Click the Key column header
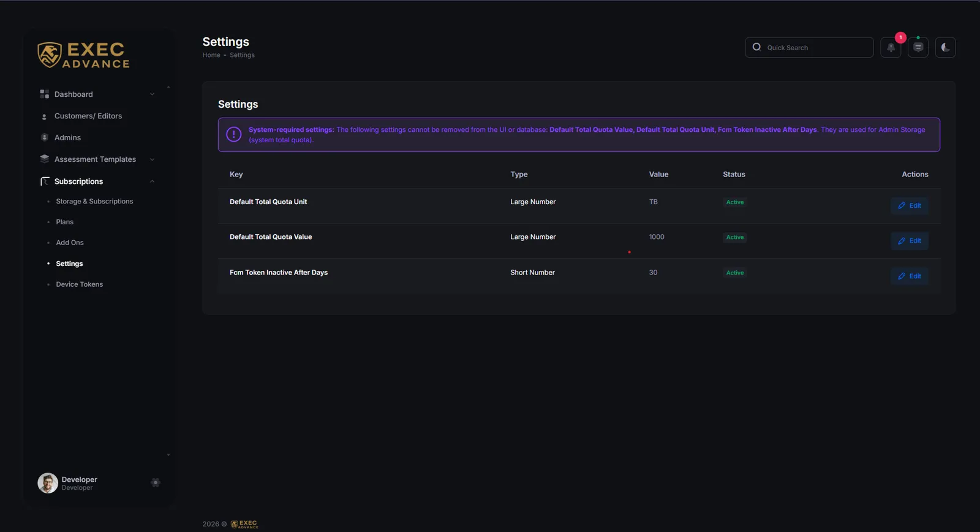980x532 pixels. click(236, 175)
